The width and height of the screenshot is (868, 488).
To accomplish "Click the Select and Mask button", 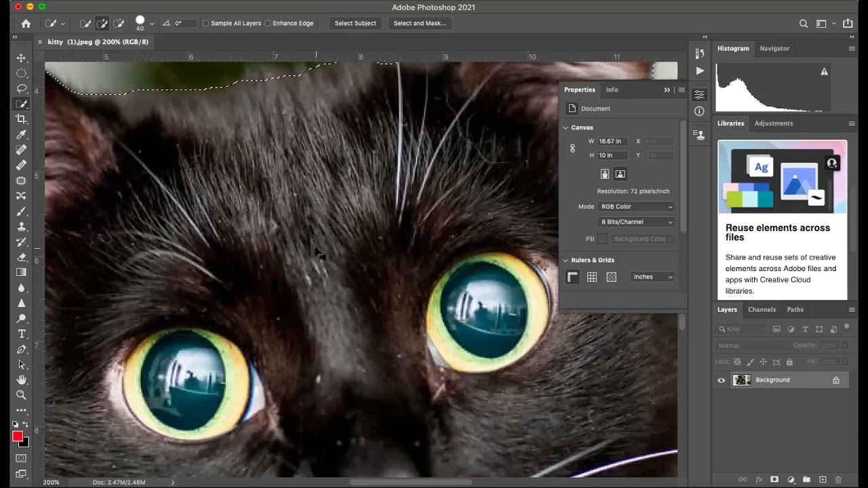I will (x=420, y=23).
